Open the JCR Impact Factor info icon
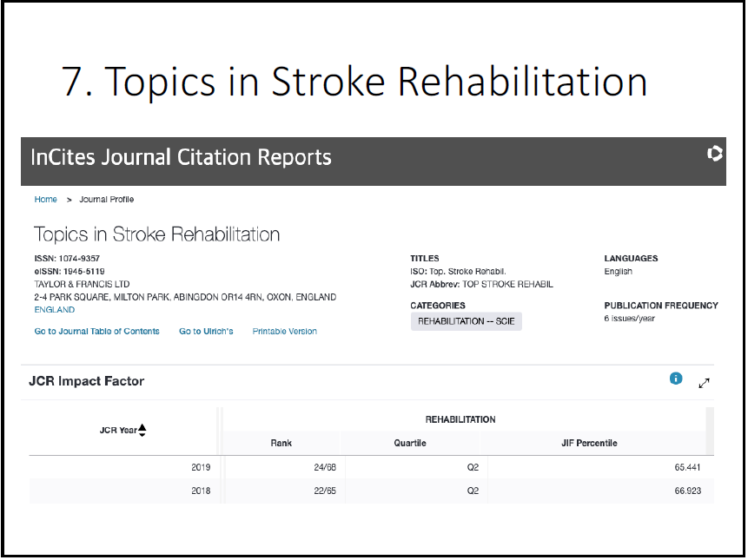The width and height of the screenshot is (748, 560). [x=676, y=379]
